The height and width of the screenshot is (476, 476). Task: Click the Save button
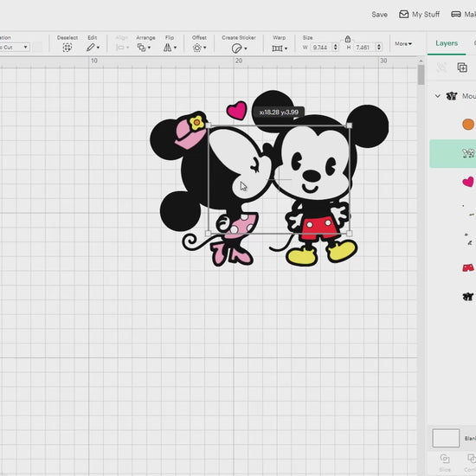pyautogui.click(x=379, y=14)
